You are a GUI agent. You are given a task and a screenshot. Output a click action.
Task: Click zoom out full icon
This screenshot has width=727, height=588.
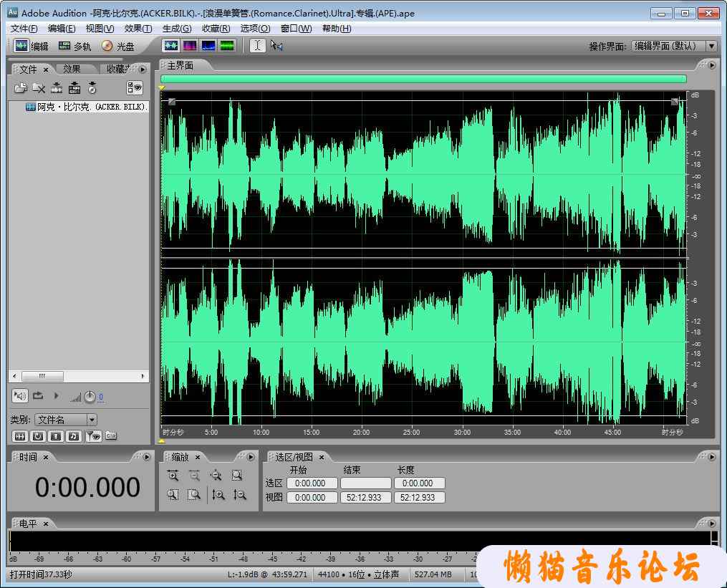point(216,476)
